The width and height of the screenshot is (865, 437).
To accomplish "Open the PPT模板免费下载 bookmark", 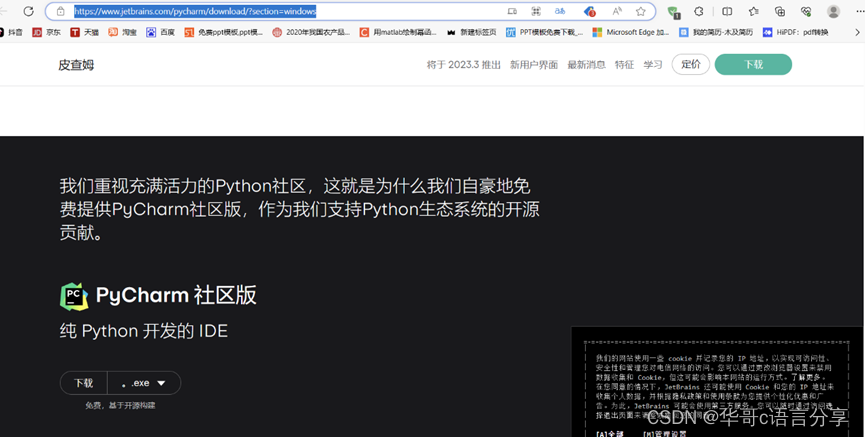I will point(544,33).
